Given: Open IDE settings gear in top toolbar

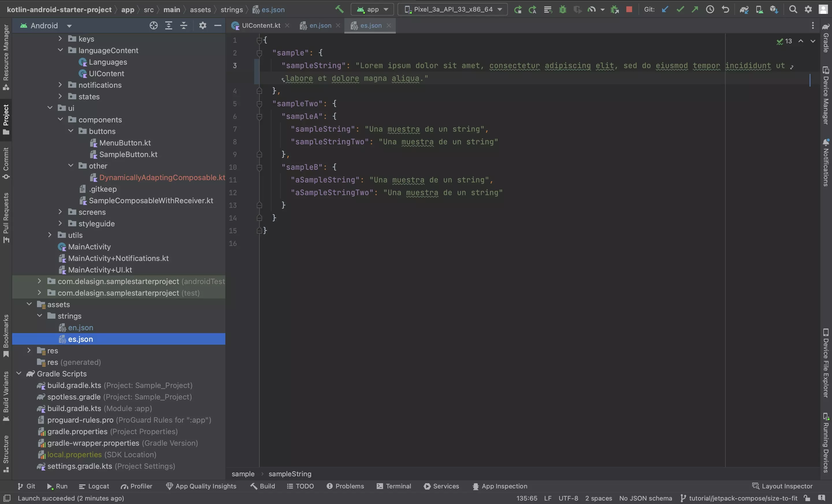Looking at the screenshot, I should (808, 10).
